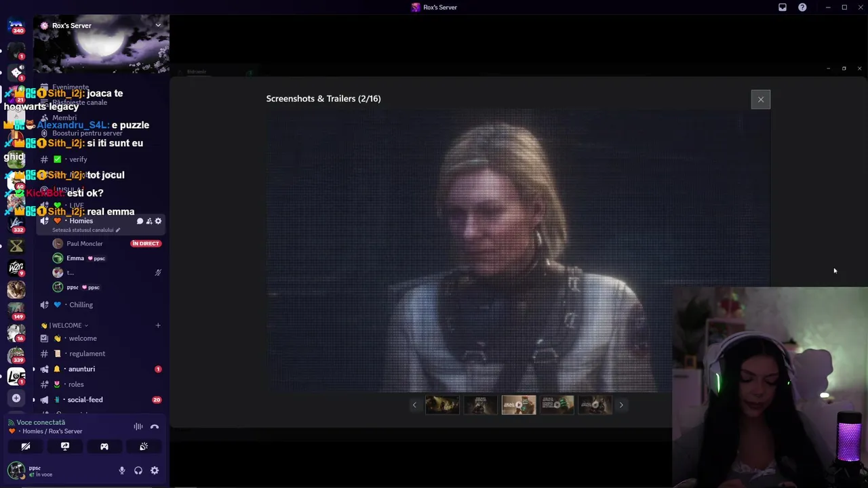Open server icon with 16 badge

pyautogui.click(x=16, y=333)
